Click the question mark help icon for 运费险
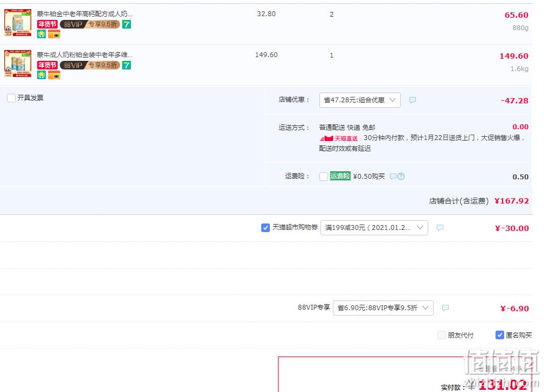544x392 pixels. pyautogui.click(x=401, y=176)
